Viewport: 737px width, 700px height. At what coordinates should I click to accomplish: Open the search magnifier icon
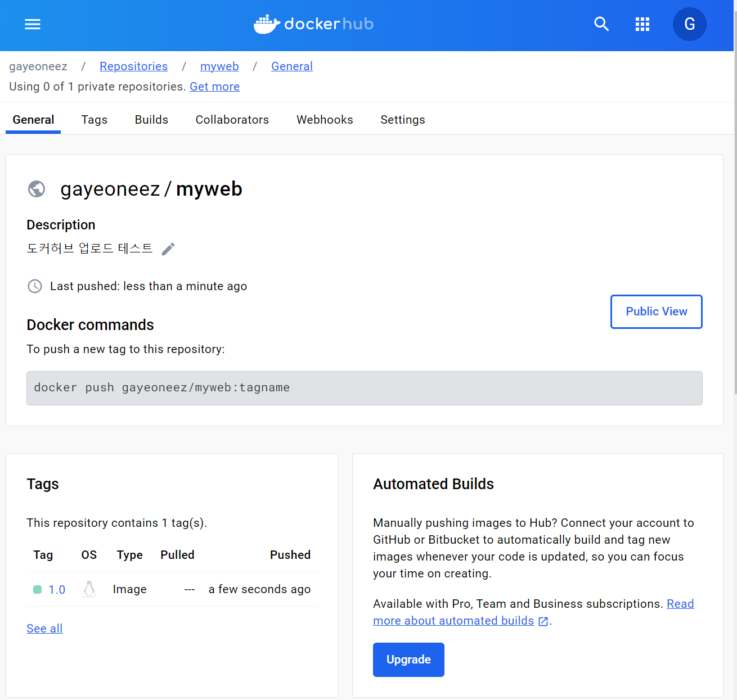(601, 24)
